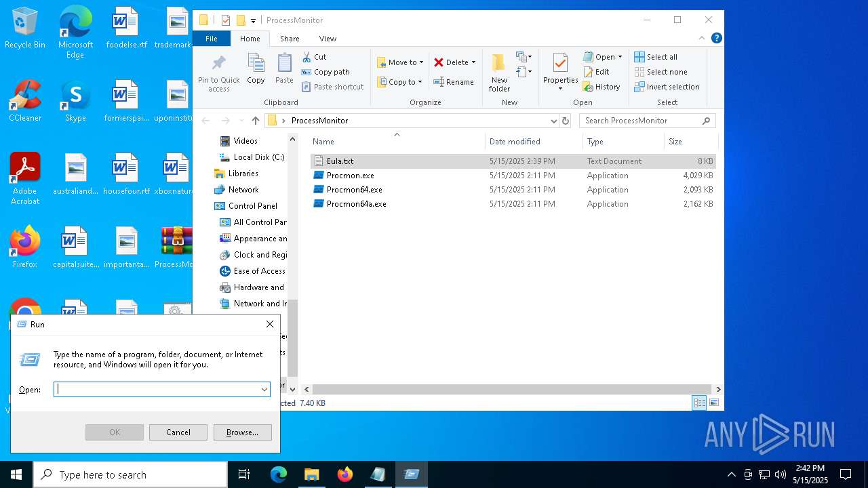Refresh the ProcessMonitor folder view
Image resolution: width=868 pixels, height=488 pixels.
[566, 121]
